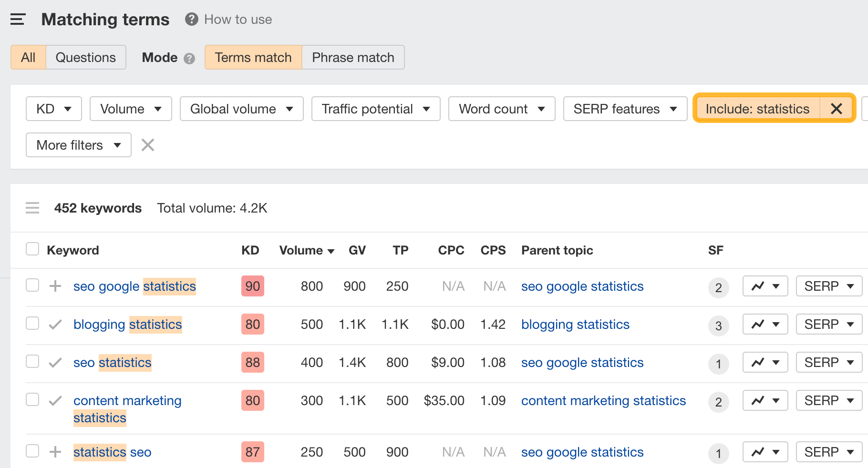Switch to the Questions tab

coord(86,57)
